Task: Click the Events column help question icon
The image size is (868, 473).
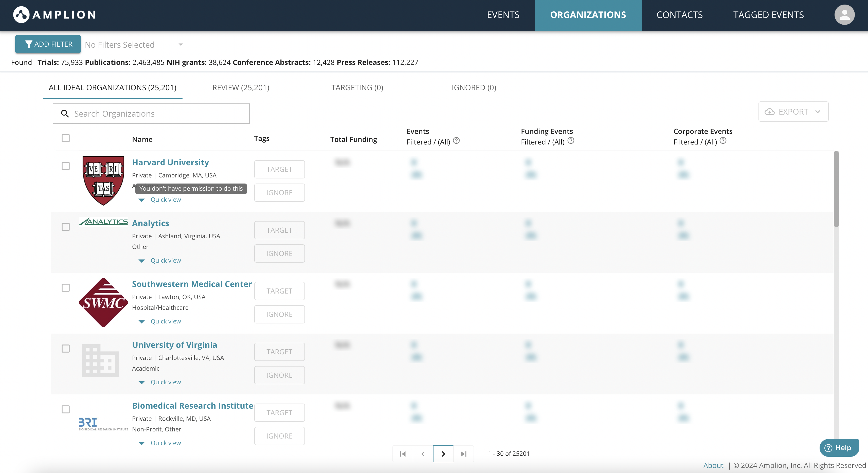Action: [x=456, y=141]
